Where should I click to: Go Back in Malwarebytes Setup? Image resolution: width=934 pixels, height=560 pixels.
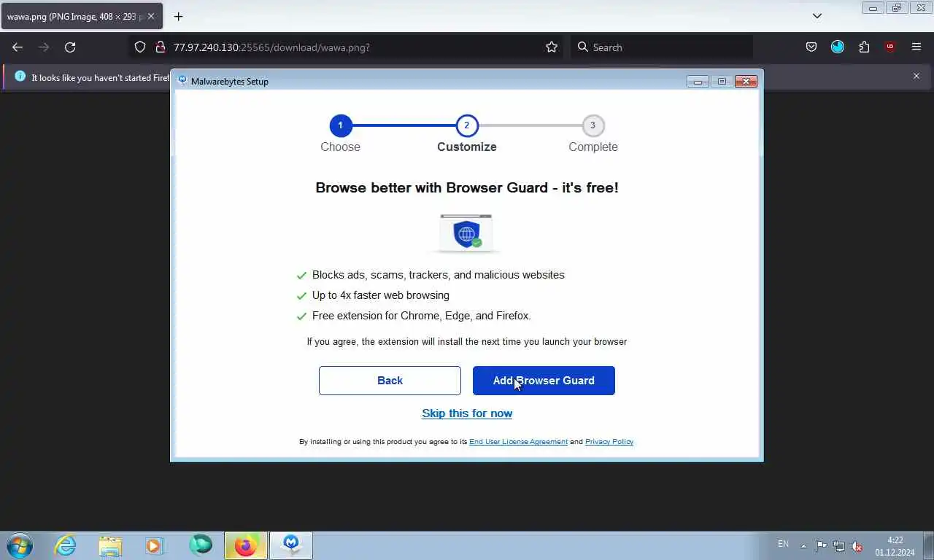tap(390, 381)
